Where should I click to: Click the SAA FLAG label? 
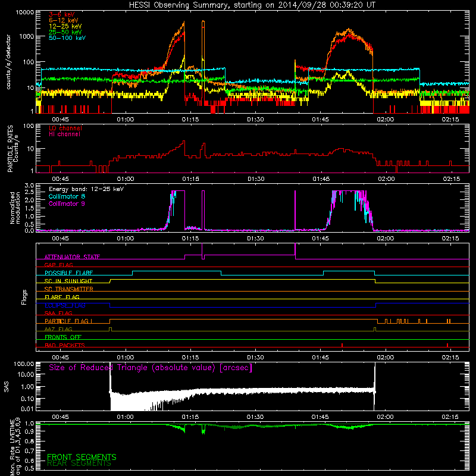[58, 314]
